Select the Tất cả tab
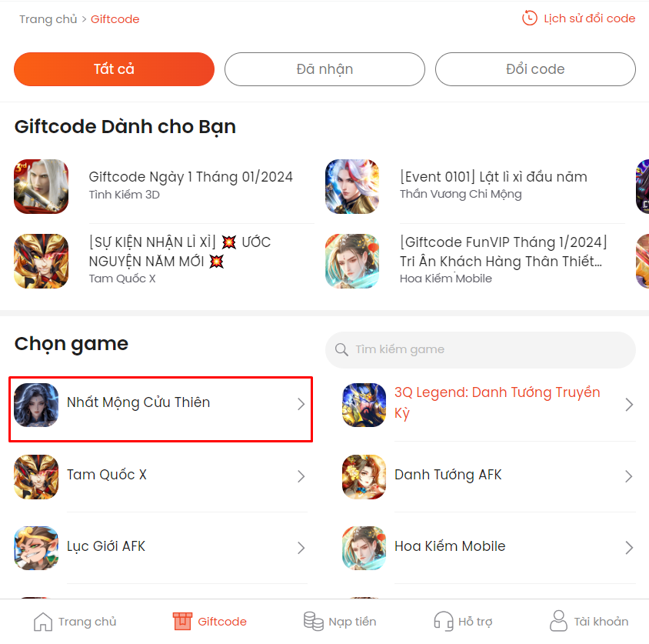Image resolution: width=649 pixels, height=644 pixels. (115, 69)
